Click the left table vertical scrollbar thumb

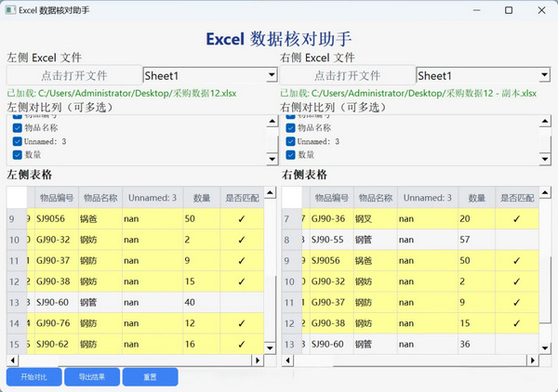point(270,308)
